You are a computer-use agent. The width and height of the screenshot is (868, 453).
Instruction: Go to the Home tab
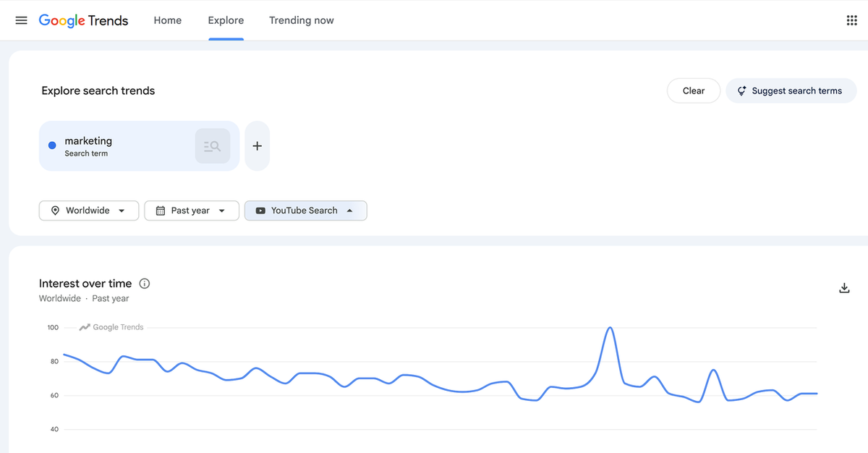168,20
